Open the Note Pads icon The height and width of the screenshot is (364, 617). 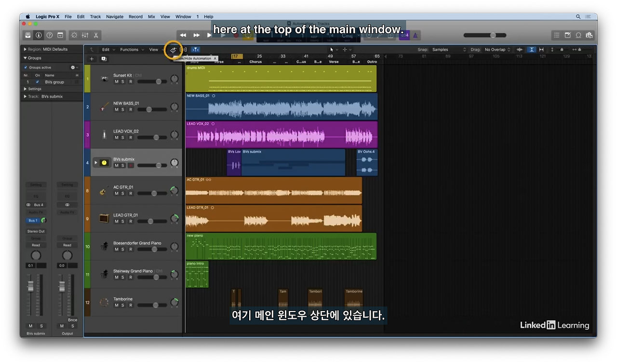coord(567,35)
